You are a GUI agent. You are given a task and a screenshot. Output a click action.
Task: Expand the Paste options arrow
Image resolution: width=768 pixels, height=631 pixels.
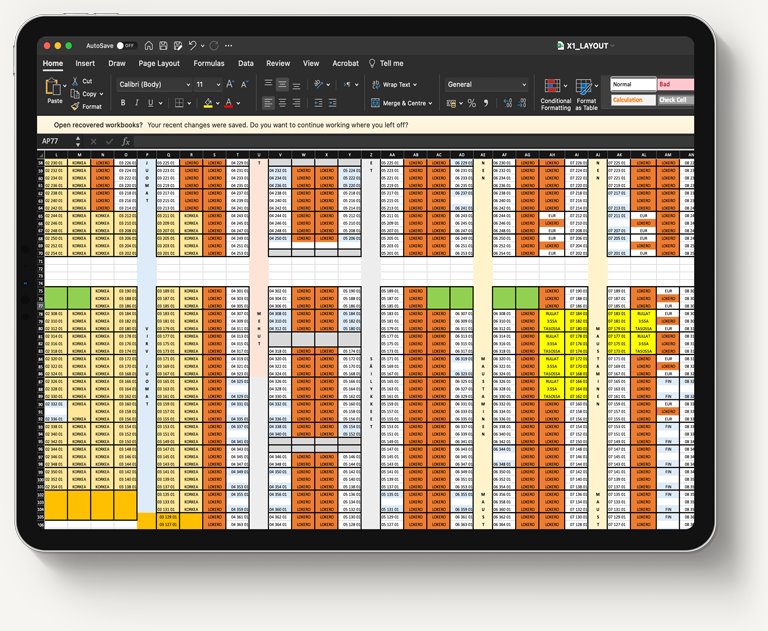[x=65, y=86]
